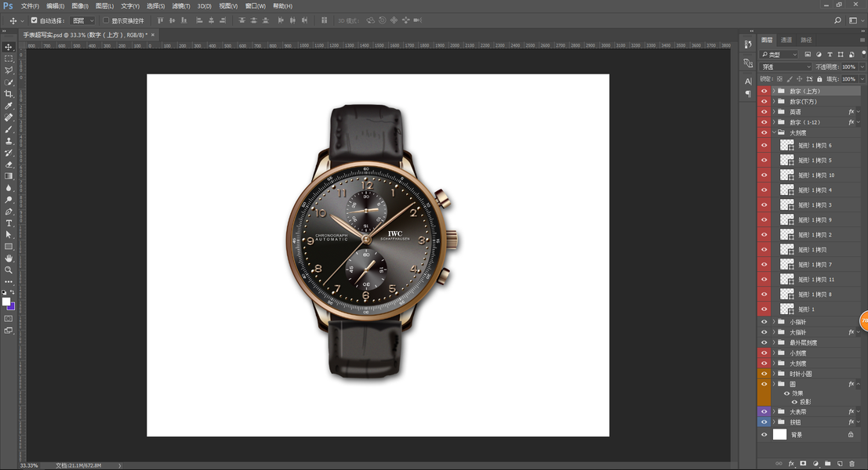Click the search magnifier icon at top right
This screenshot has height=470, width=868.
pos(837,20)
